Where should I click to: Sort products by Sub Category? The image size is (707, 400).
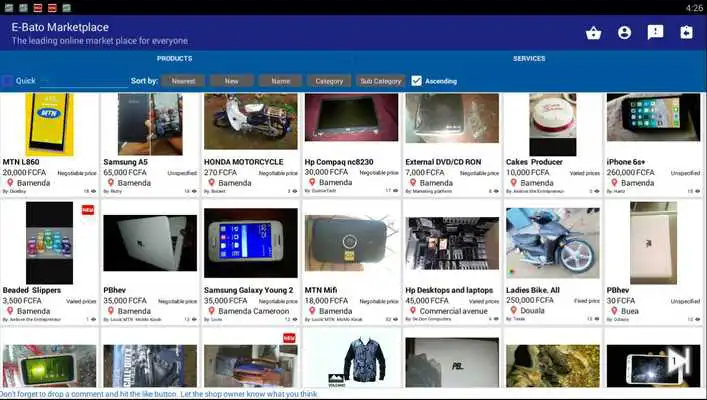click(381, 81)
